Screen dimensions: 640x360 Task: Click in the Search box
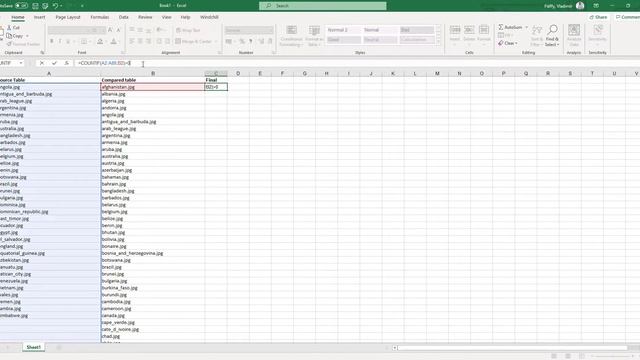(x=322, y=6)
